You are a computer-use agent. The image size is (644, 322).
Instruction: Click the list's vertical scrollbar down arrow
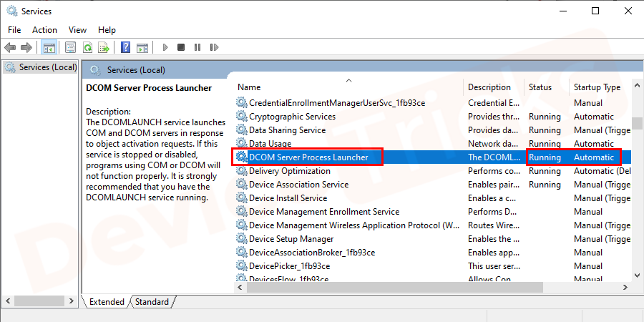638,275
